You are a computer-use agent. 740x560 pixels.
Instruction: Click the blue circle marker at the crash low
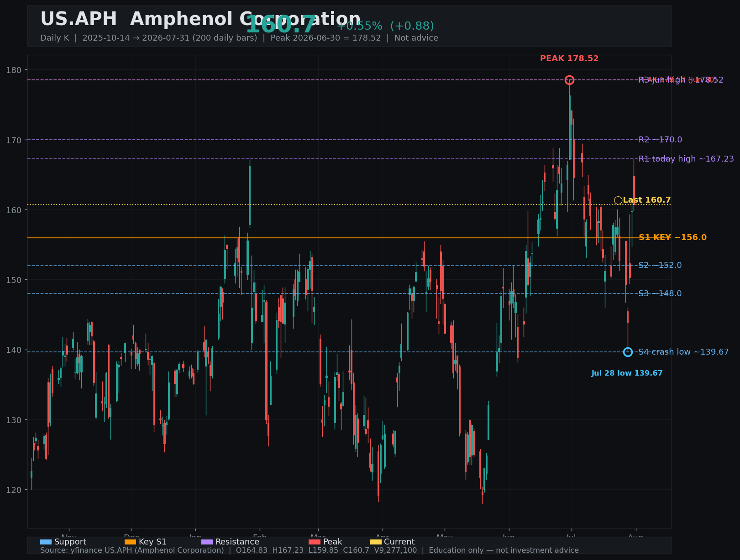[628, 352]
